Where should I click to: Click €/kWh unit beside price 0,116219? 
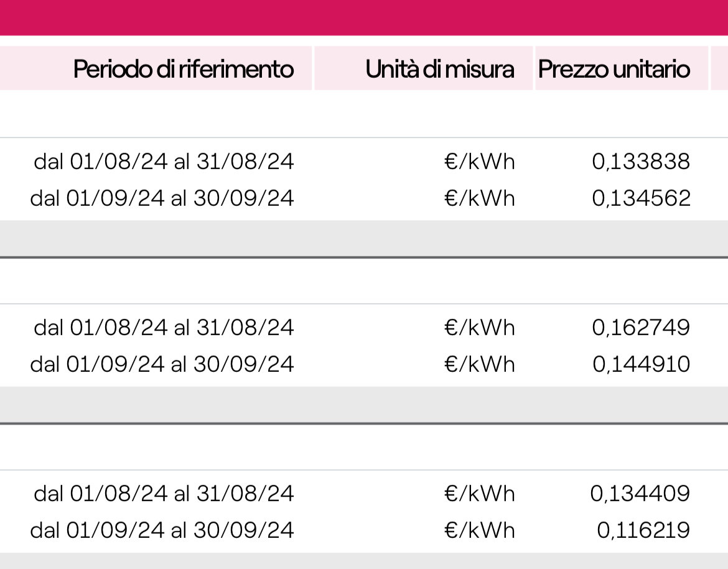click(479, 530)
